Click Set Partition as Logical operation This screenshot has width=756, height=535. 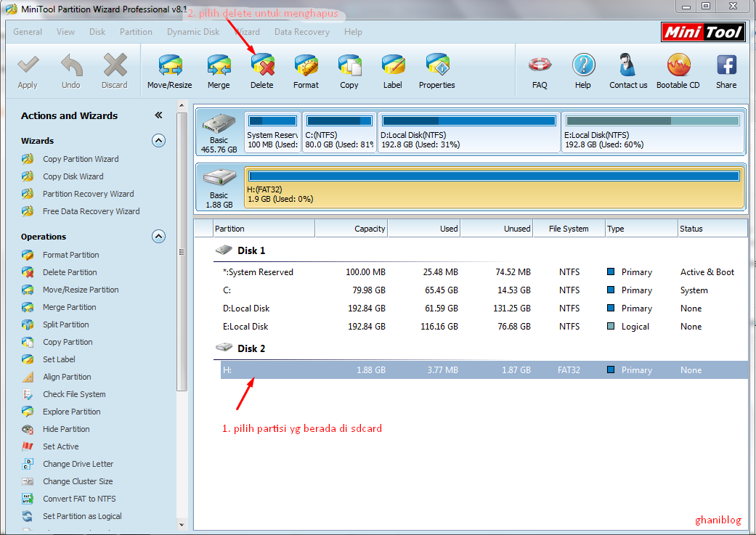point(82,516)
